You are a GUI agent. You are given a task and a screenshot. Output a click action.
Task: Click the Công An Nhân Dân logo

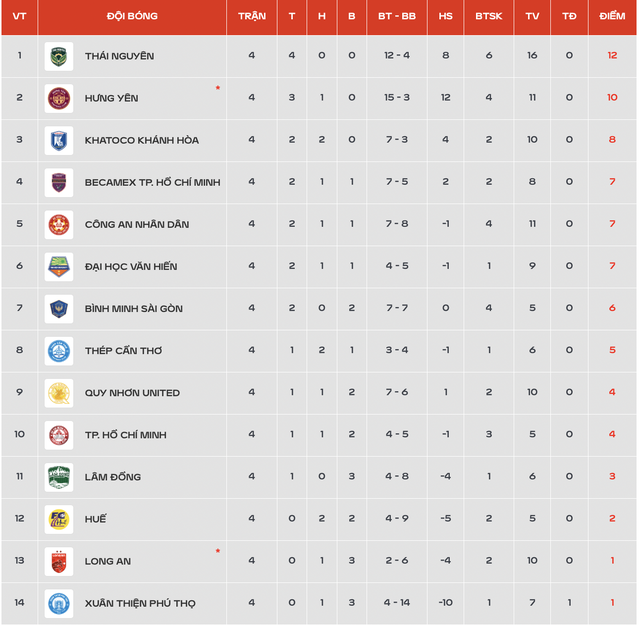pyautogui.click(x=59, y=224)
